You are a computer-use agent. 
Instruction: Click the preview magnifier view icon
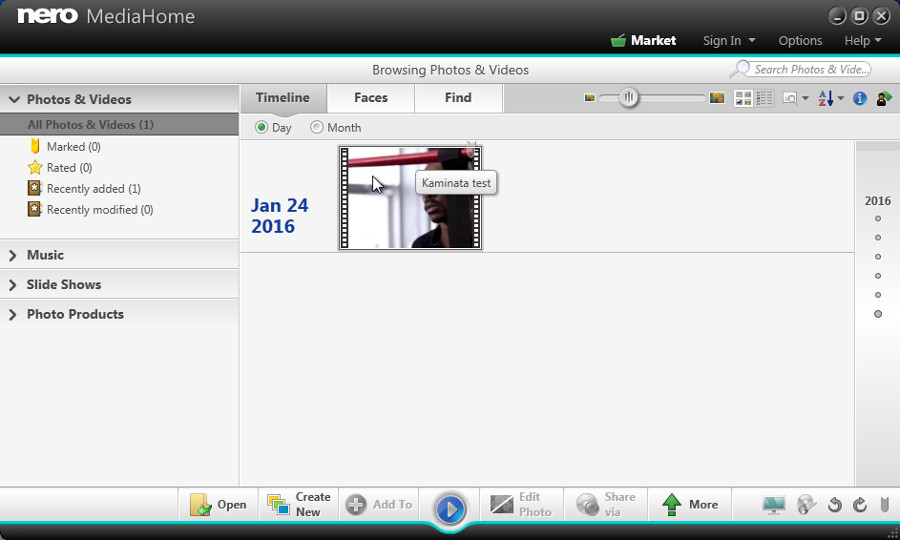790,99
